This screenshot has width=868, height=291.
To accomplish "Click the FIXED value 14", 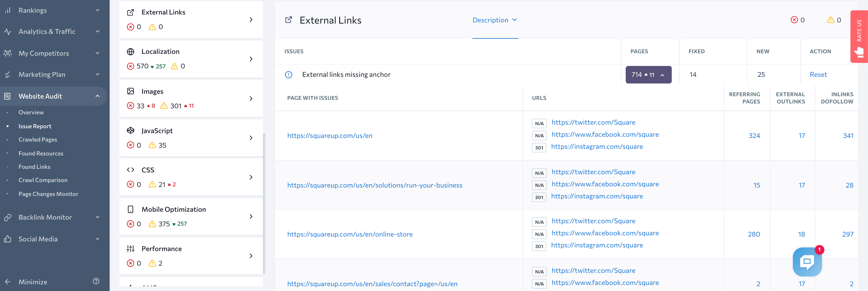I will [693, 75].
